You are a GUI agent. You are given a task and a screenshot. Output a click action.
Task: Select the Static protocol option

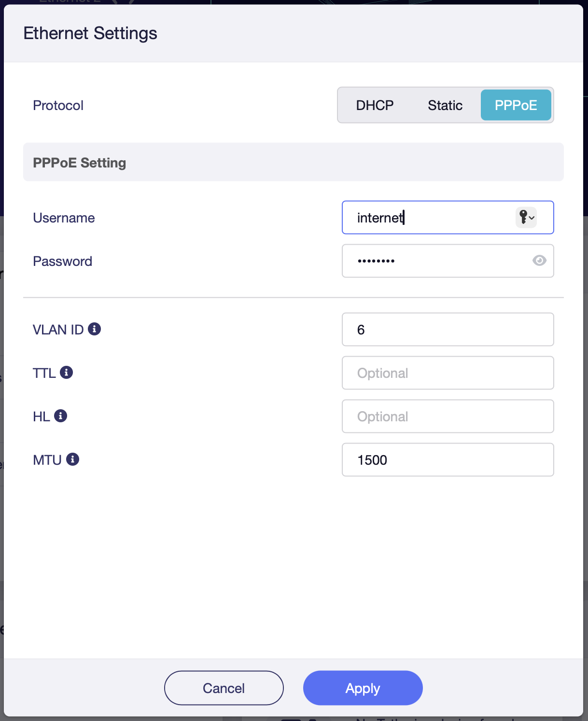point(445,105)
